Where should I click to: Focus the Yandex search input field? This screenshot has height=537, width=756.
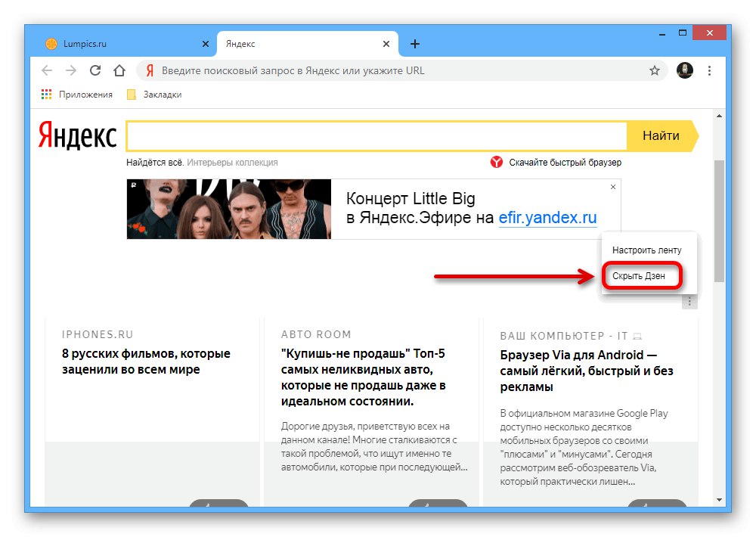[x=376, y=136]
